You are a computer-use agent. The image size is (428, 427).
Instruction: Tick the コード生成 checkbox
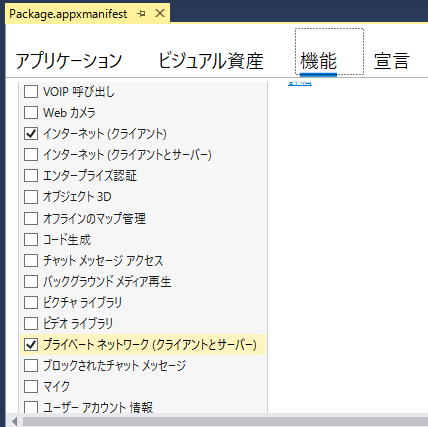point(31,239)
